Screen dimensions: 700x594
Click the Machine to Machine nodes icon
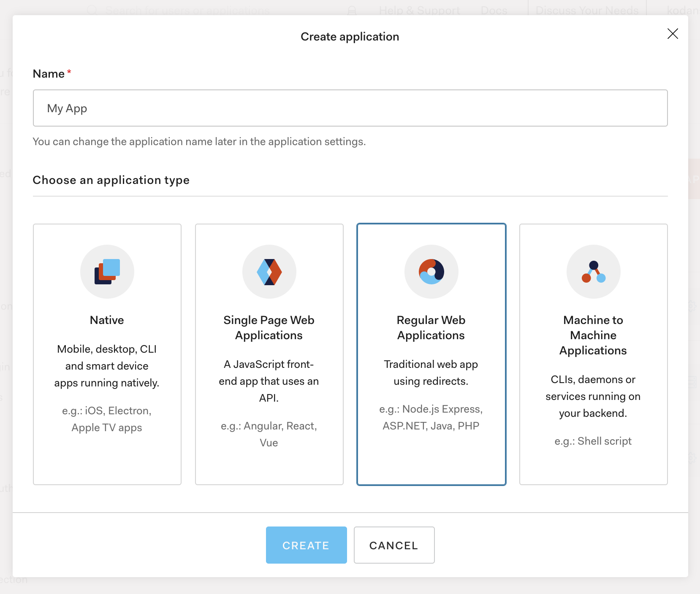(x=594, y=272)
